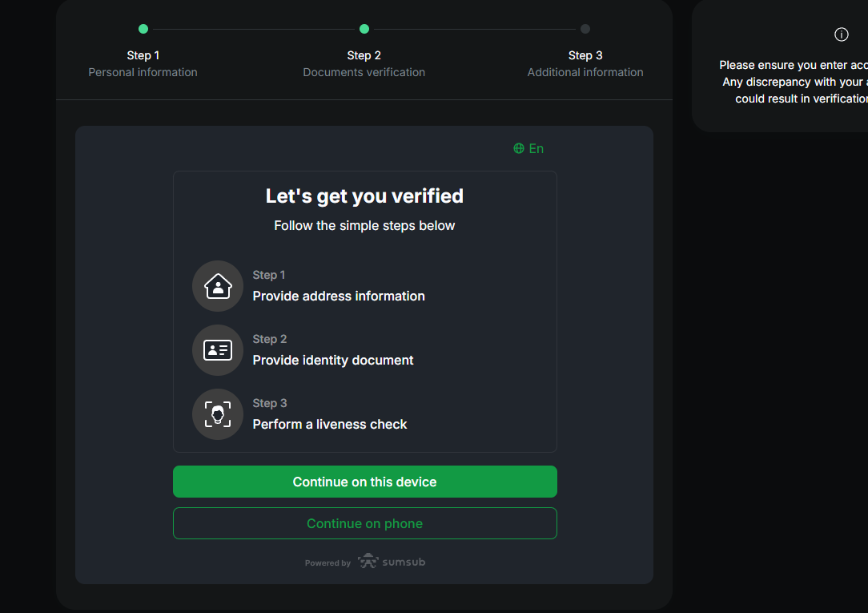Select the Step 1 green progress dot

[143, 29]
